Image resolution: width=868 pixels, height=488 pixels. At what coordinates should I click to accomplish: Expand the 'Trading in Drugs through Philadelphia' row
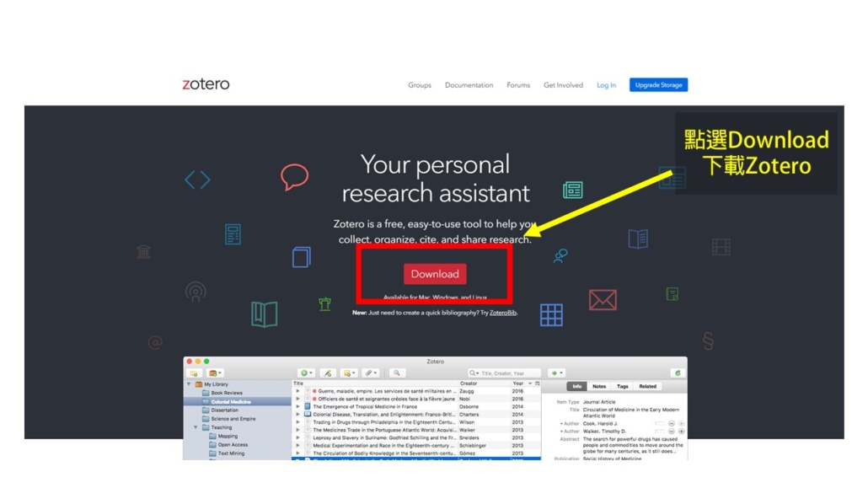pos(297,422)
